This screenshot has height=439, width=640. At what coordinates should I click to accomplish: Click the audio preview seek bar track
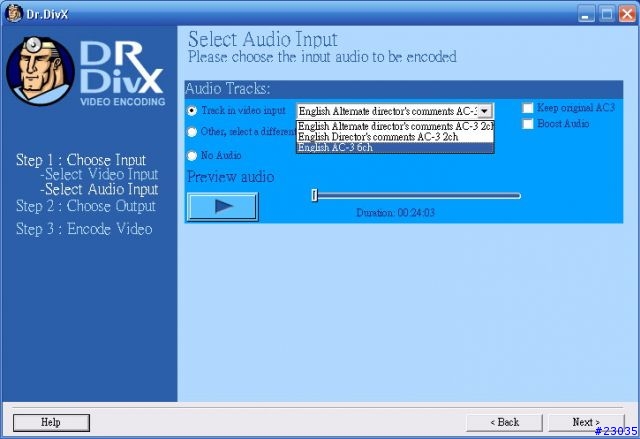(416, 196)
